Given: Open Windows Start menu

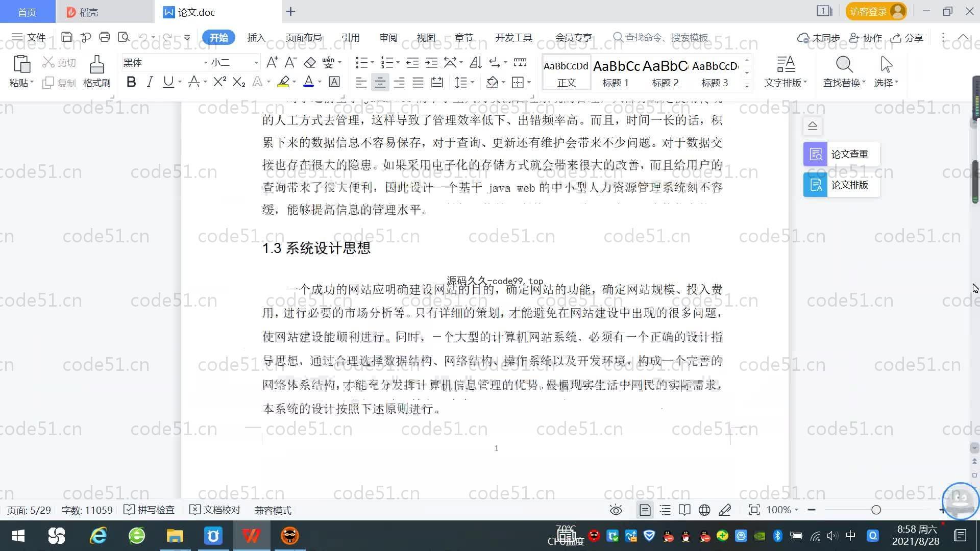Looking at the screenshot, I should [18, 536].
